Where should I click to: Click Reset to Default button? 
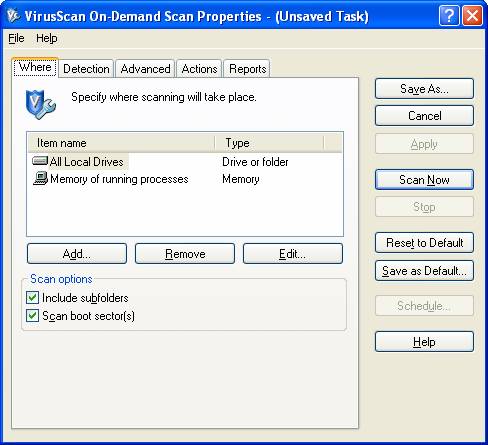point(424,243)
